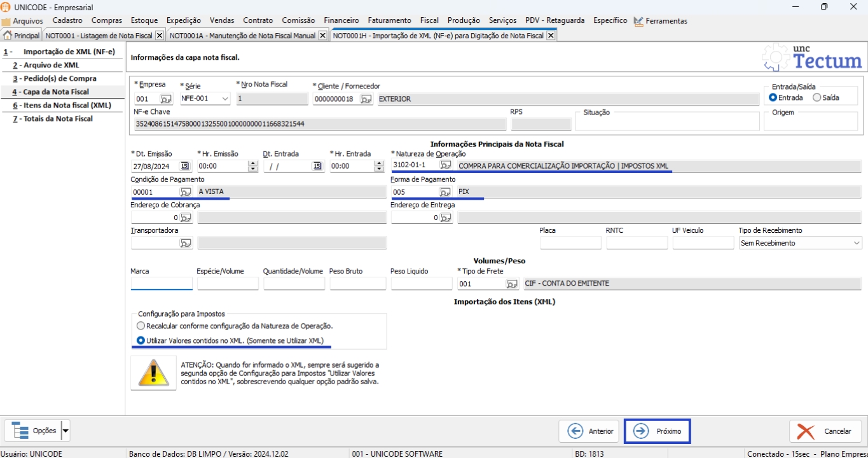Click Forma de Pagamento lookup icon

(x=446, y=191)
